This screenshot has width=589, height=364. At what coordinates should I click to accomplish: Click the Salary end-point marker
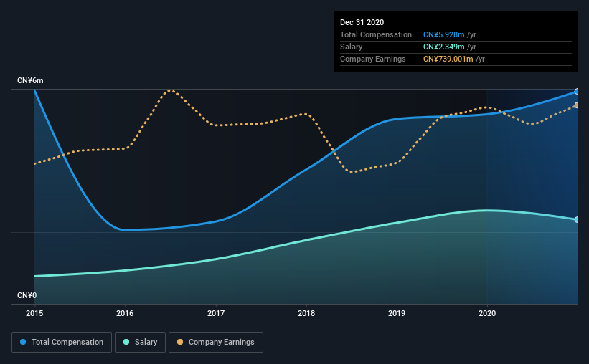click(x=577, y=219)
